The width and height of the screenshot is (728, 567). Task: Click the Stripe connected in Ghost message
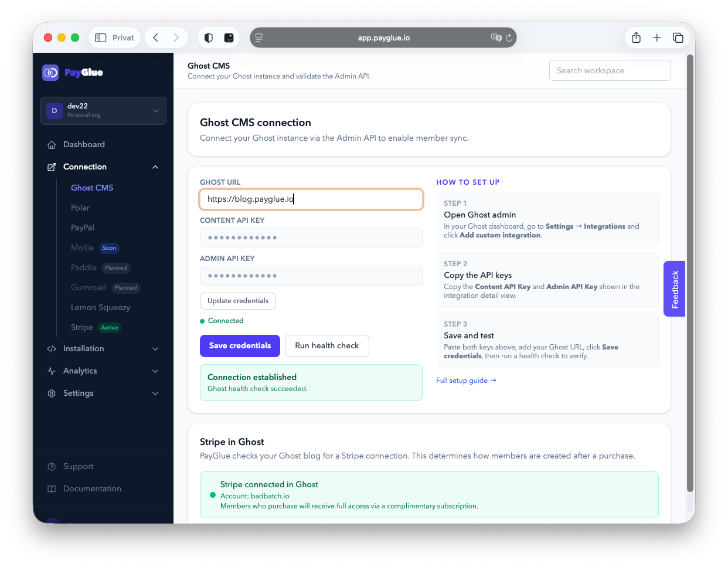click(x=429, y=495)
